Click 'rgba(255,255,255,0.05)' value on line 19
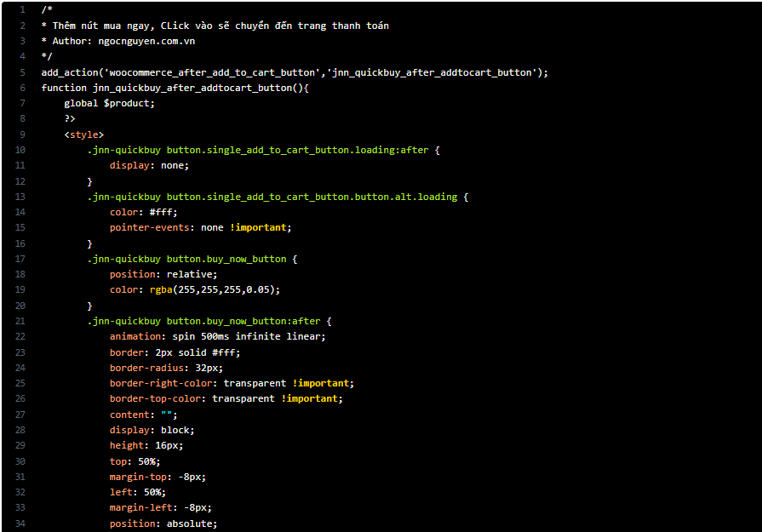 [212, 290]
